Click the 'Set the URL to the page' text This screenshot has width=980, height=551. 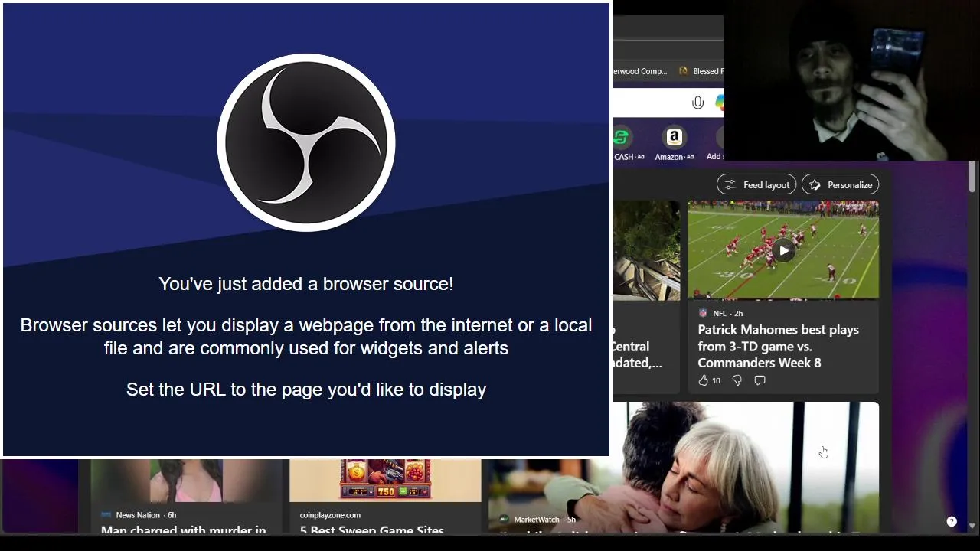[306, 390]
